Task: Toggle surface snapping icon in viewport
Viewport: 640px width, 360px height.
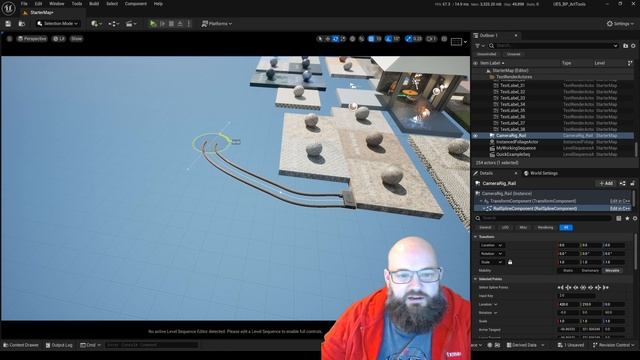Action: 362,39
